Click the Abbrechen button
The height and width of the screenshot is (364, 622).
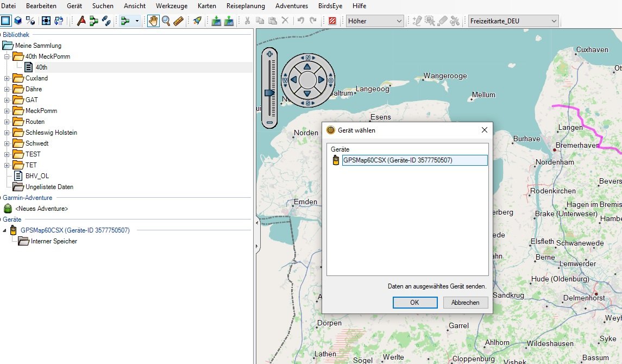[x=465, y=303]
